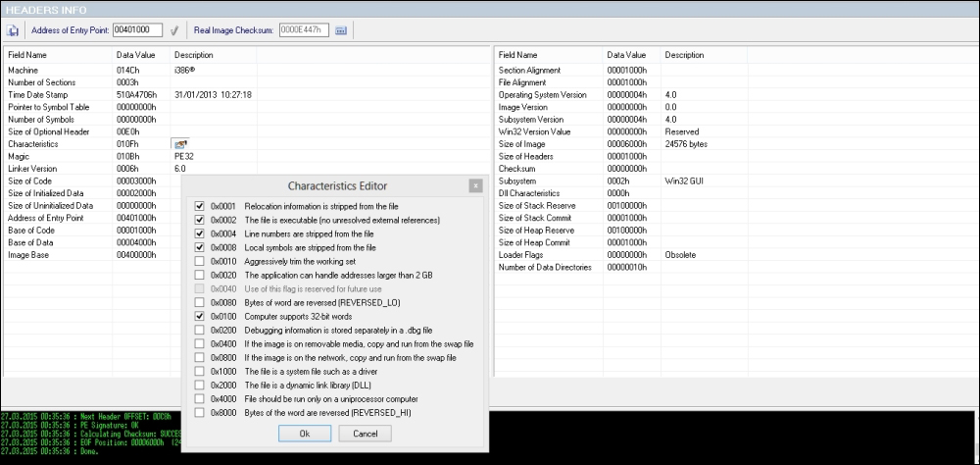
Task: Click the Characteristics value 010Fh
Action: 128,144
